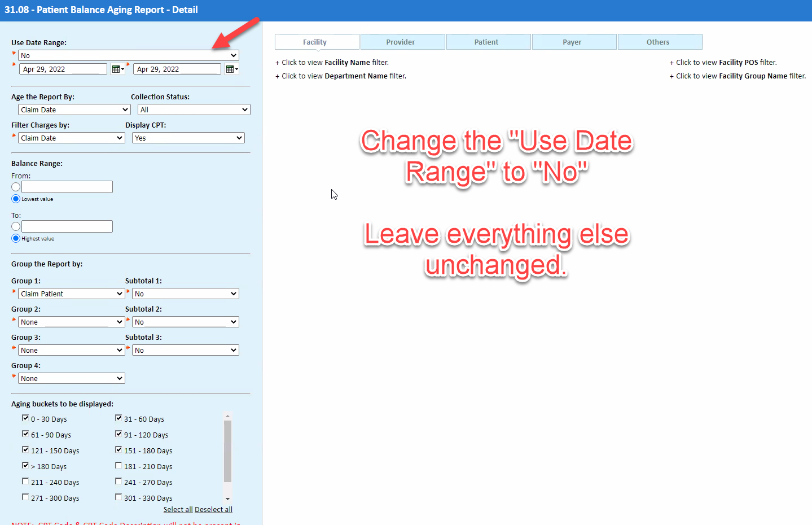
Task: Click the Select all link
Action: (x=178, y=509)
